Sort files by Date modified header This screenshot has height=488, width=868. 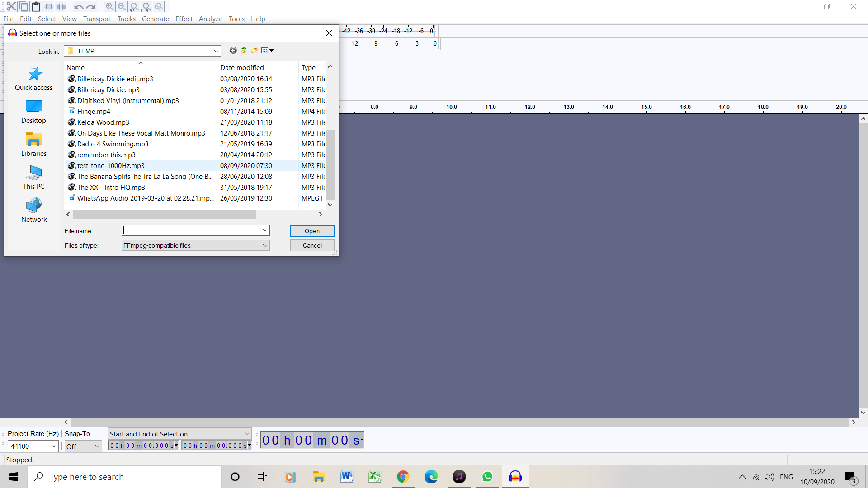258,67
